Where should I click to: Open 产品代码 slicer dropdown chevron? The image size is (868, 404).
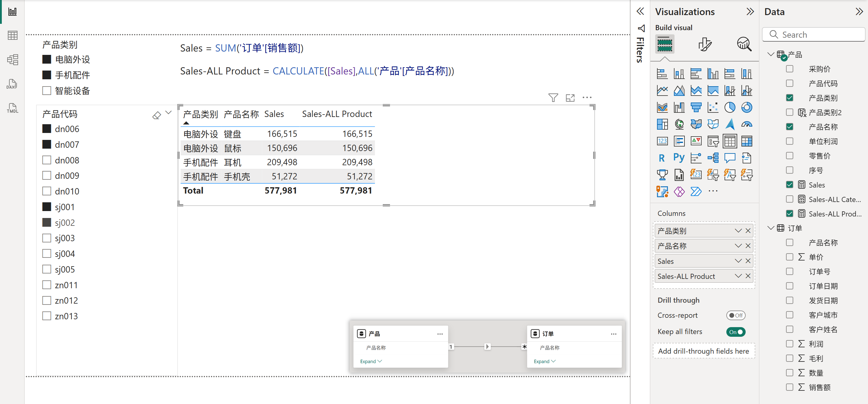(x=168, y=113)
